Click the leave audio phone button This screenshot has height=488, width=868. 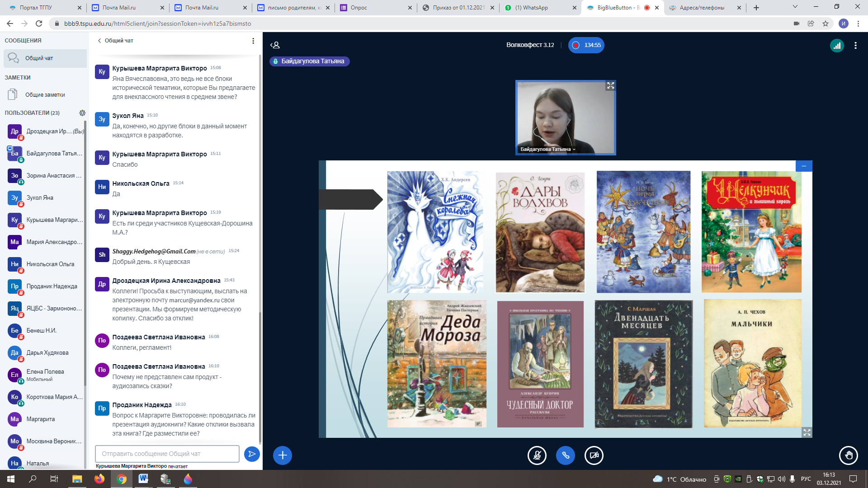566,455
